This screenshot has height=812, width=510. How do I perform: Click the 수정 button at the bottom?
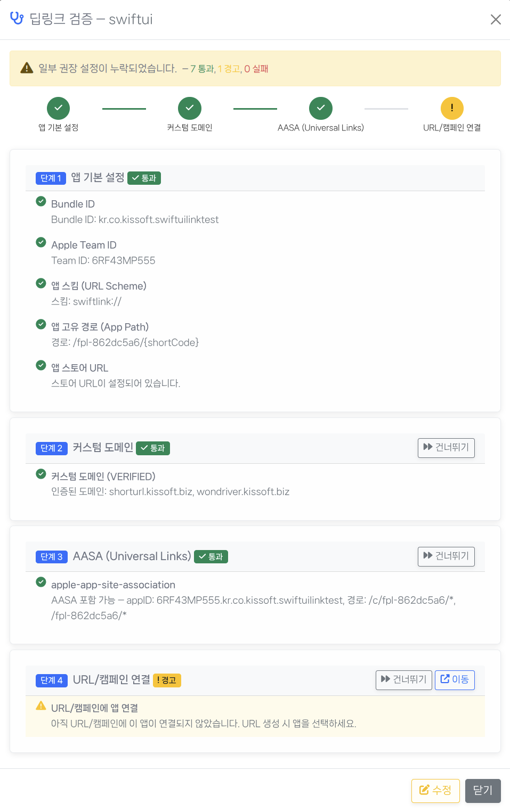pos(435,791)
